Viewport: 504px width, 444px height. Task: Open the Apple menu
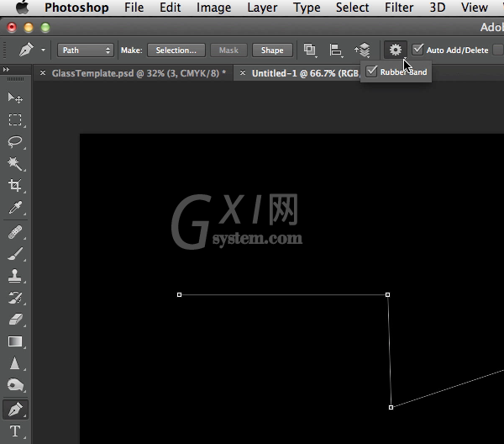(22, 8)
